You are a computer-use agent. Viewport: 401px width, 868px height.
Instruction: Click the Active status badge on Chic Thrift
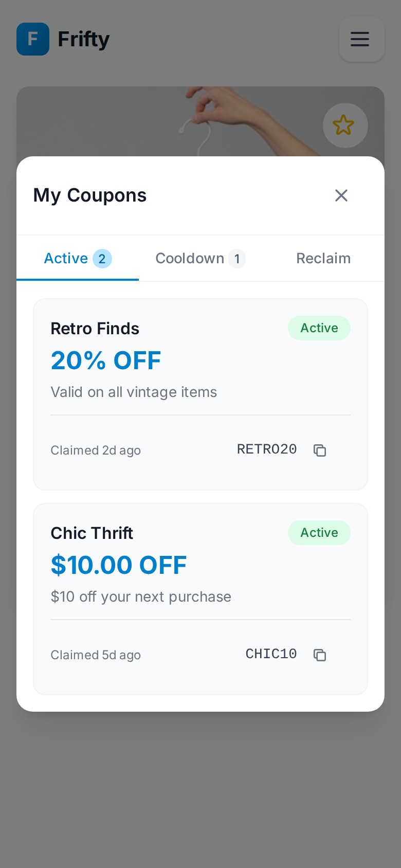[319, 533]
